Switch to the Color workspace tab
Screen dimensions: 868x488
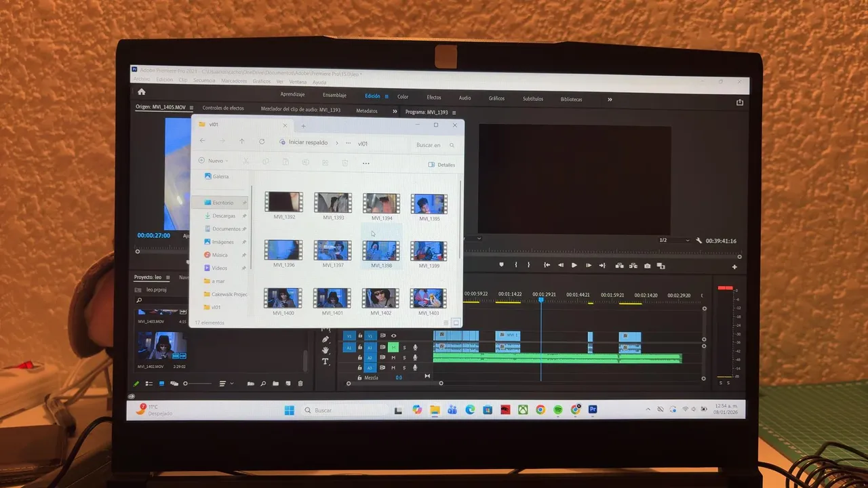pos(403,97)
